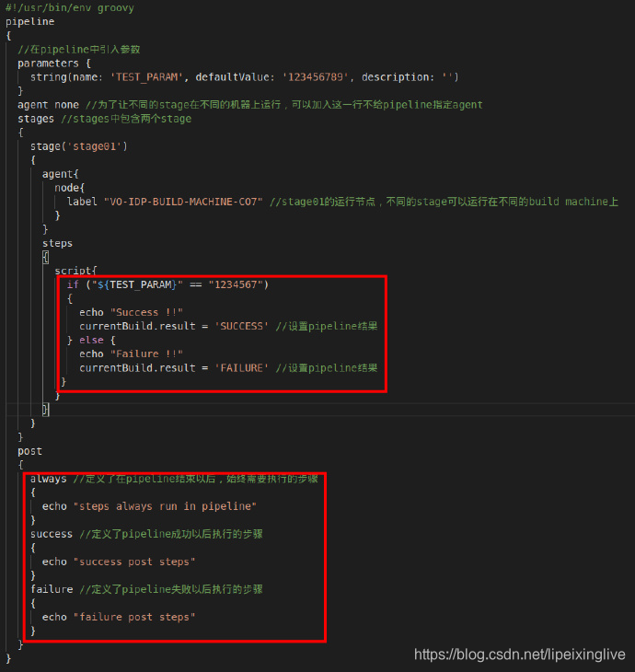
Task: Click the "defaultValue:" argument name
Action: coord(236,77)
